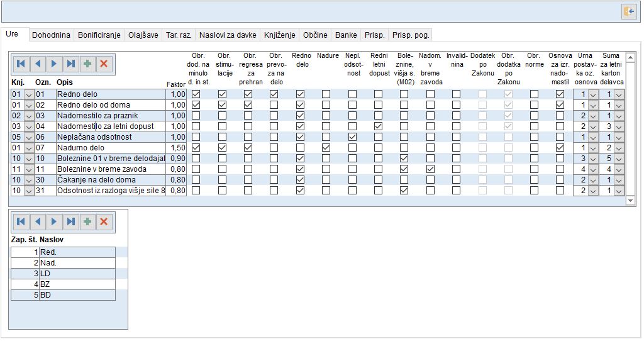Image resolution: width=644 pixels, height=341 pixels.
Task: Toggle Osnova za izr. nadomestil for Nadurno delo
Action: pos(560,147)
